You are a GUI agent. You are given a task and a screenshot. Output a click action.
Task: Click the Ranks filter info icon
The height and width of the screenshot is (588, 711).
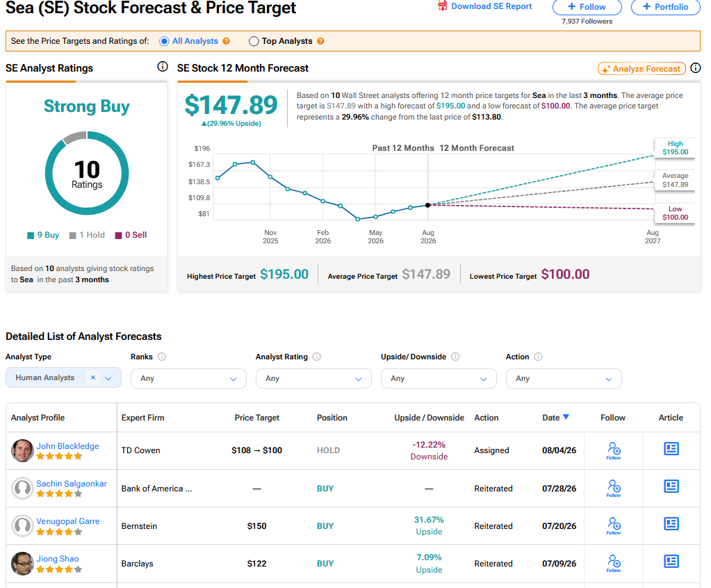161,357
